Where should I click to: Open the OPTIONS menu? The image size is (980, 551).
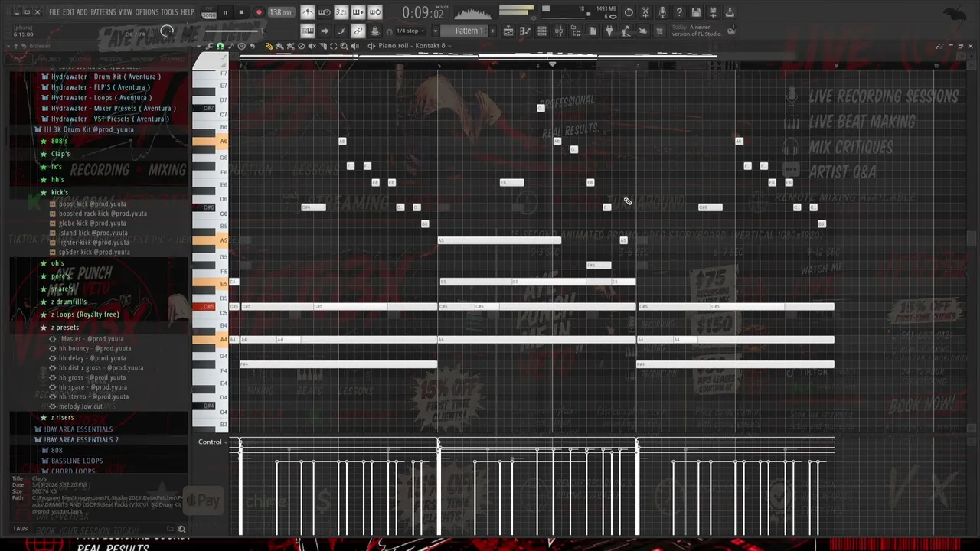(x=147, y=12)
